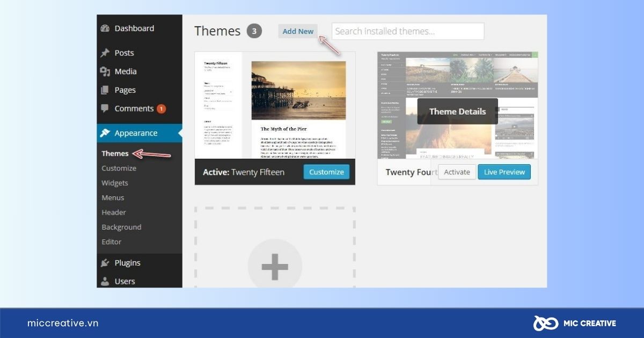Click the Media library icon
This screenshot has height=338, width=644.
pyautogui.click(x=105, y=71)
